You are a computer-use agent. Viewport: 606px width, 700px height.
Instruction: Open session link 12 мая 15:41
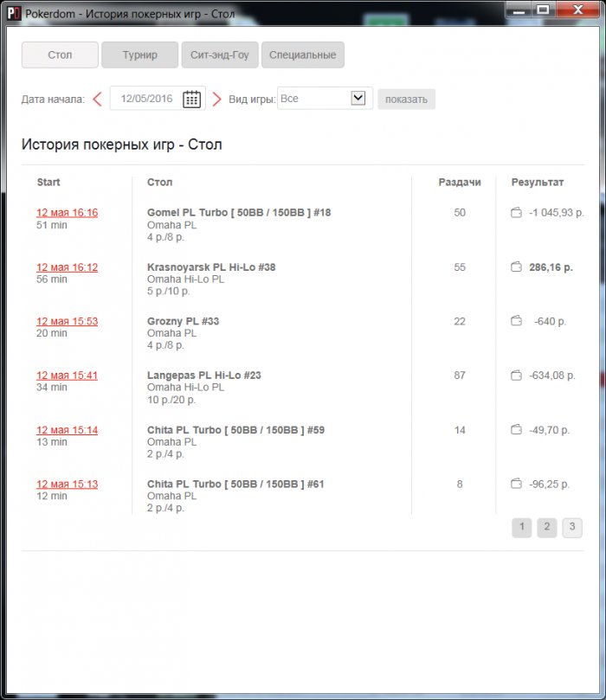click(x=67, y=376)
